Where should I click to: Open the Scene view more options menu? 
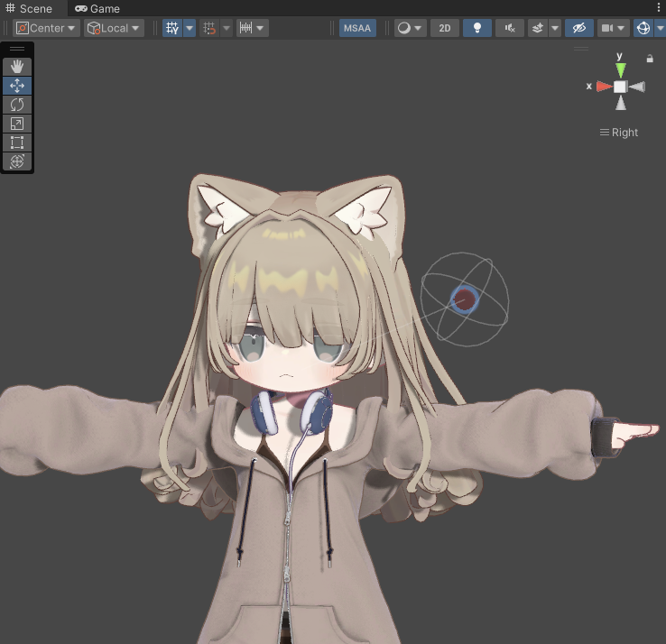click(659, 7)
